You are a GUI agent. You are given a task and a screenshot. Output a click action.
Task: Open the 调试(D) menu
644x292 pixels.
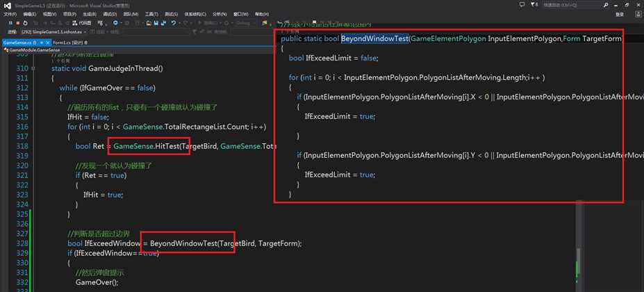pyautogui.click(x=110, y=14)
